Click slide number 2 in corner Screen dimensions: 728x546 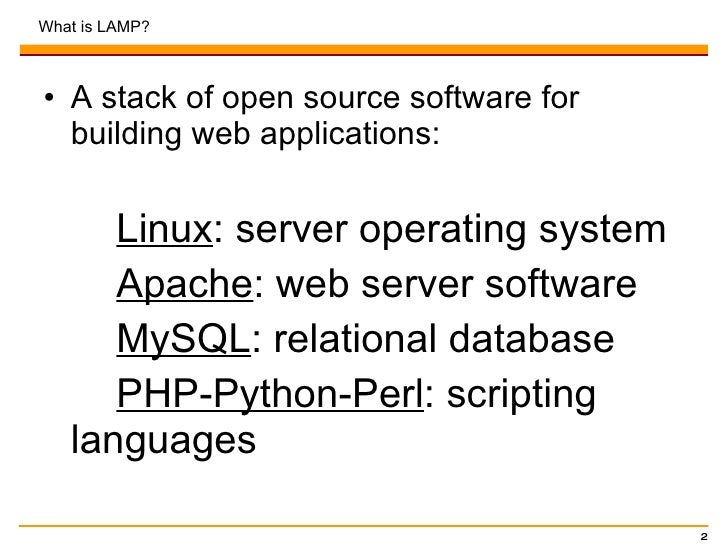(704, 537)
